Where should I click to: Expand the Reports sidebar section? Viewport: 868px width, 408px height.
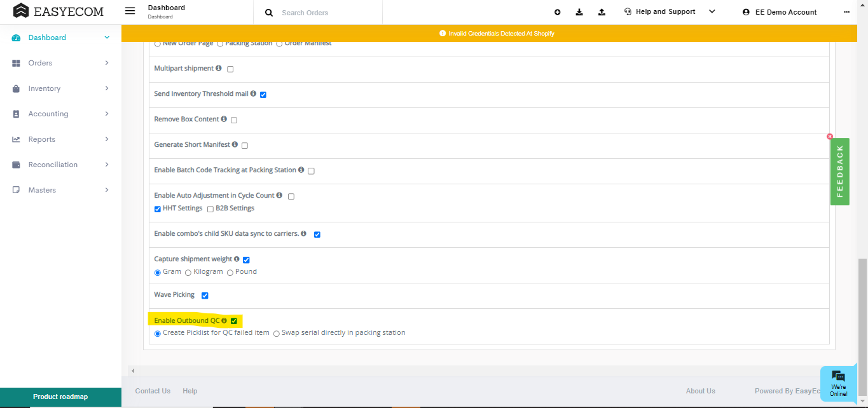(107, 139)
